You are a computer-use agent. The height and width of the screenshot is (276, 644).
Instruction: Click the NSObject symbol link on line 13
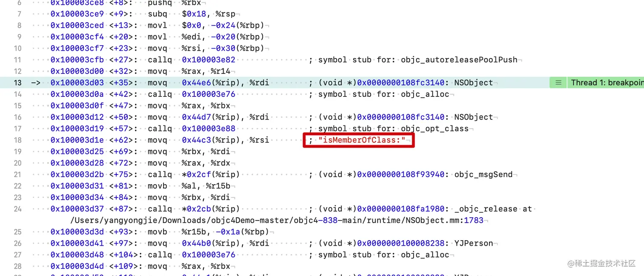pyautogui.click(x=473, y=82)
